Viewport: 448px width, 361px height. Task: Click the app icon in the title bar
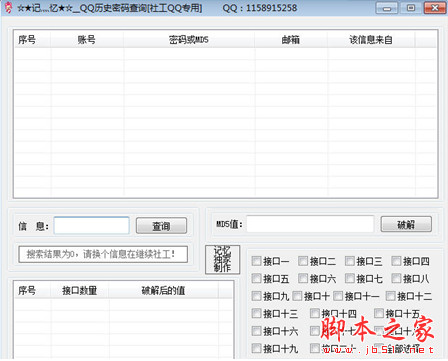coord(8,7)
